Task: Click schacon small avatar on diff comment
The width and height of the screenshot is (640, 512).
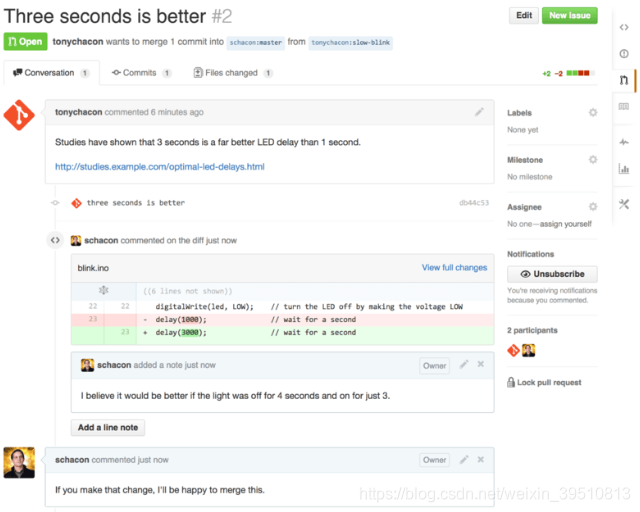Action: [x=76, y=240]
